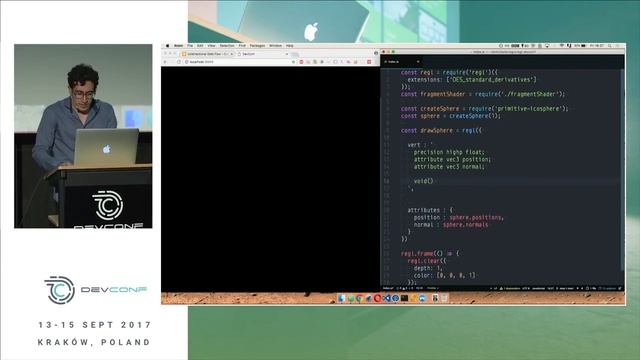
Task: Launch Opera from the Dock
Action: point(377,298)
